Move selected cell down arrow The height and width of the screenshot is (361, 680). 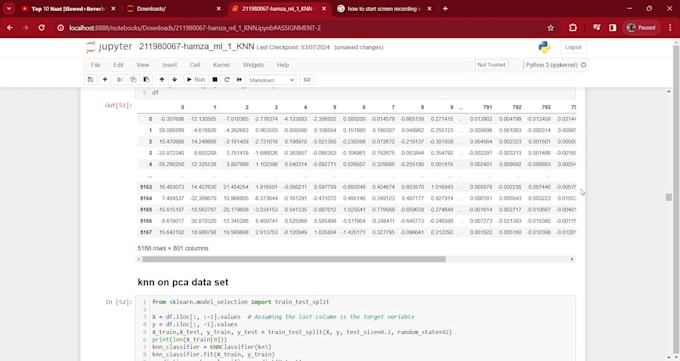175,80
